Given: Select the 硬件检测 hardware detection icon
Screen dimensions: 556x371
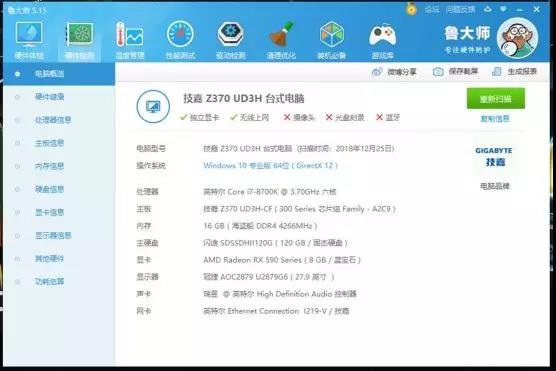Looking at the screenshot, I should (79, 40).
